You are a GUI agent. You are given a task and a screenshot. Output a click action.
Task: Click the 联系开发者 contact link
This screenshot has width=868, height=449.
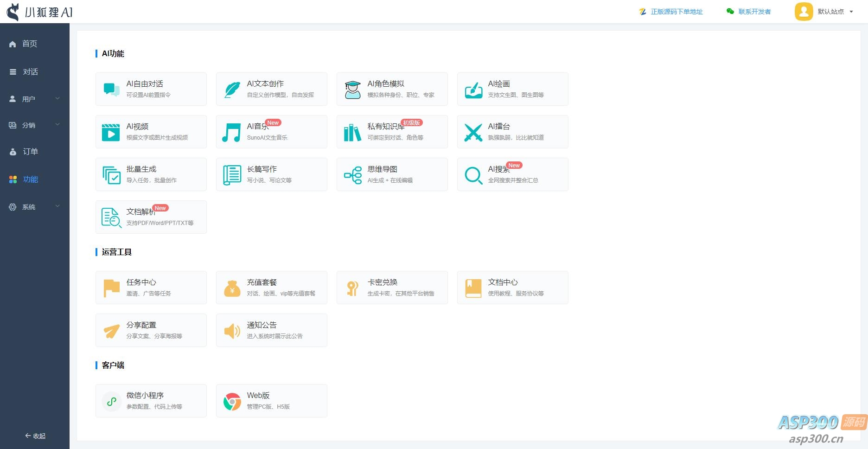pos(753,12)
